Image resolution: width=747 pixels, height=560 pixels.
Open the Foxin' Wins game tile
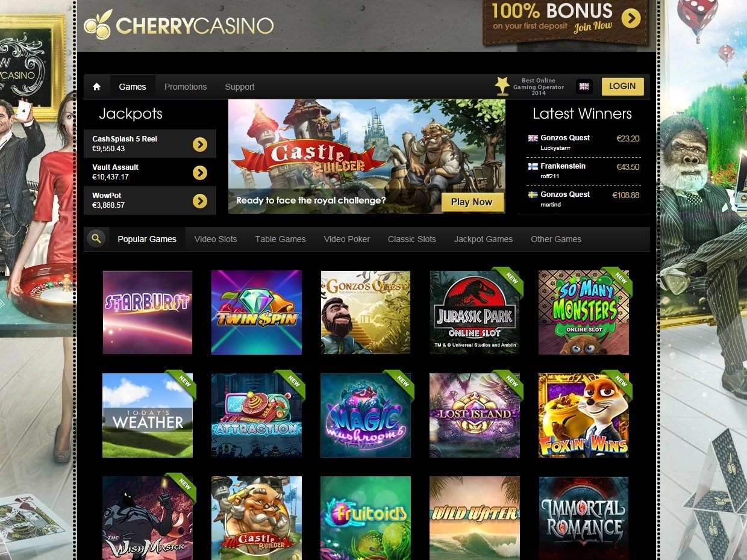[x=584, y=415]
